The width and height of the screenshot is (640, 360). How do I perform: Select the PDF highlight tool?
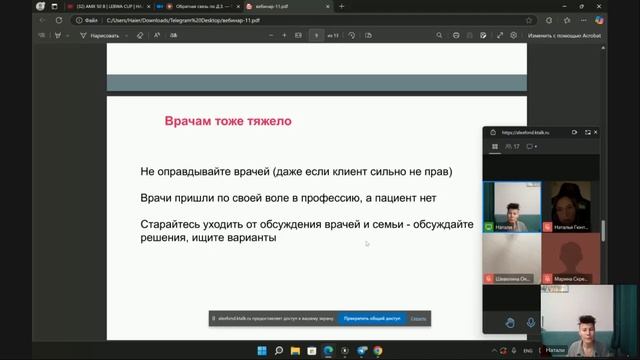tap(58, 36)
